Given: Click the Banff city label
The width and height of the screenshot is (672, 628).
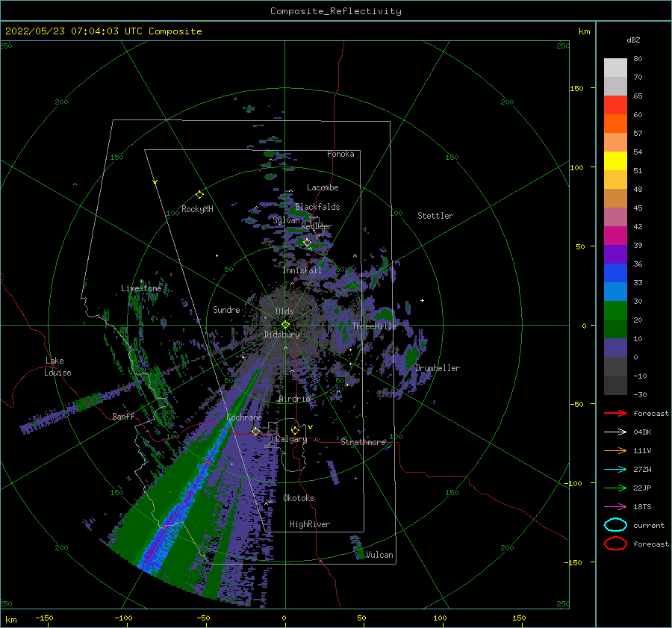Looking at the screenshot, I should pyautogui.click(x=123, y=416).
